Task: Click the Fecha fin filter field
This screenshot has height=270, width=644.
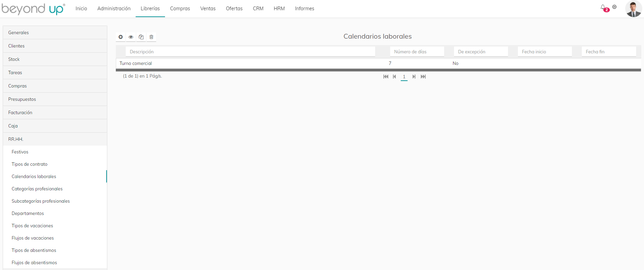Action: pos(609,52)
